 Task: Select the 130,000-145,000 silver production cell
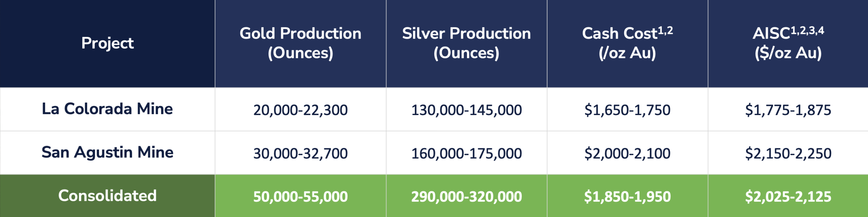(466, 110)
